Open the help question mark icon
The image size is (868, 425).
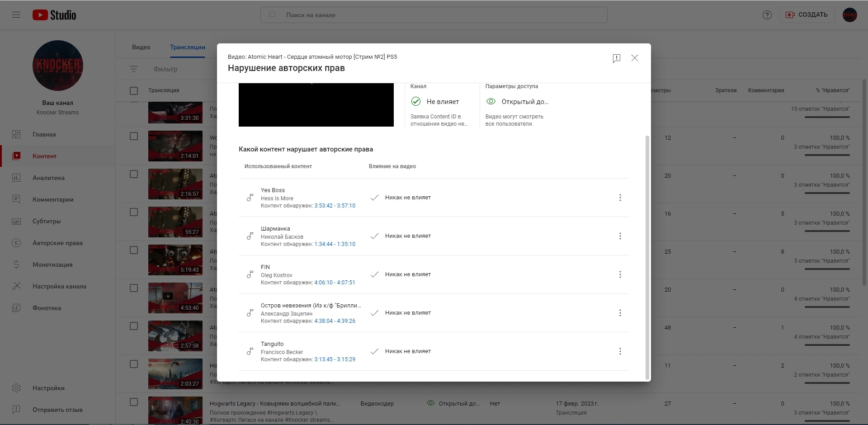click(x=767, y=15)
